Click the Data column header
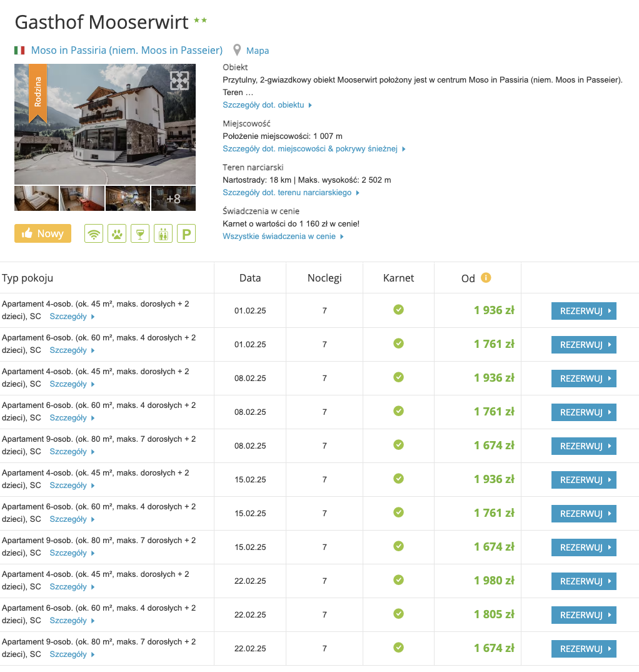Screen dimensions: 639x672 (x=250, y=278)
